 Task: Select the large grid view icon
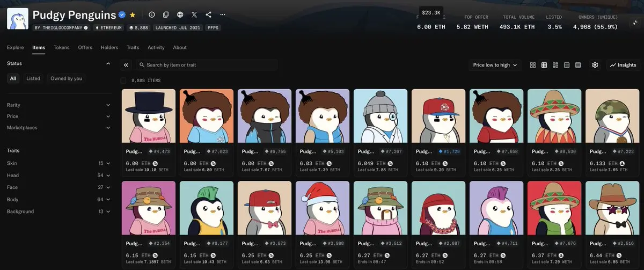pyautogui.click(x=533, y=65)
